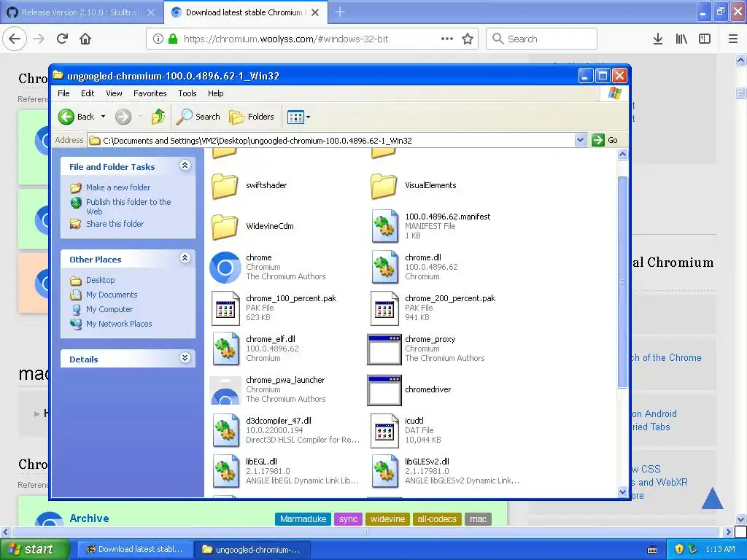This screenshot has height=560, width=747.
Task: Select the d3dcompiler_47.dll file icon
Action: click(225, 430)
